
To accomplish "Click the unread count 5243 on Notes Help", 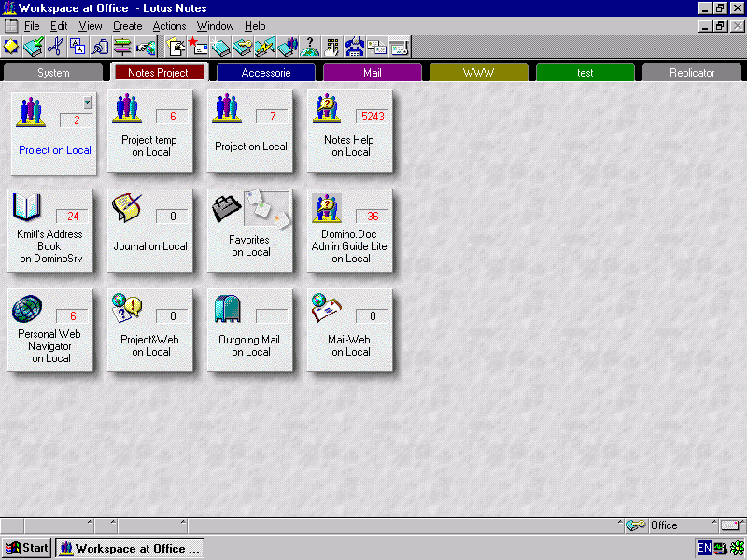I will [x=372, y=116].
